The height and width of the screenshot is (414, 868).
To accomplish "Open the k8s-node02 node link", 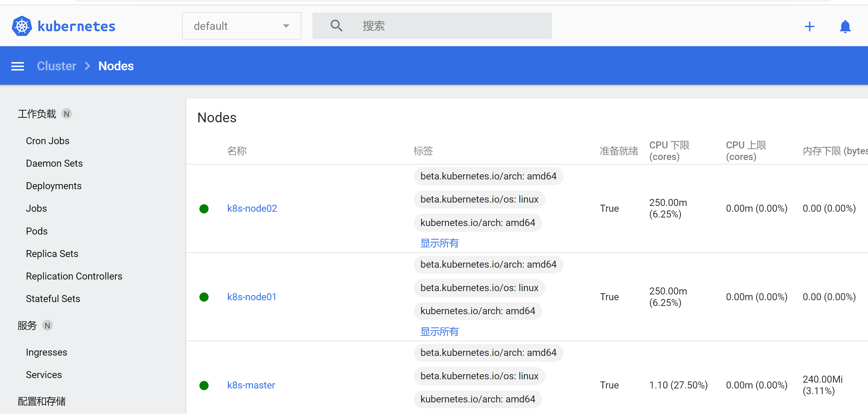I will [252, 208].
